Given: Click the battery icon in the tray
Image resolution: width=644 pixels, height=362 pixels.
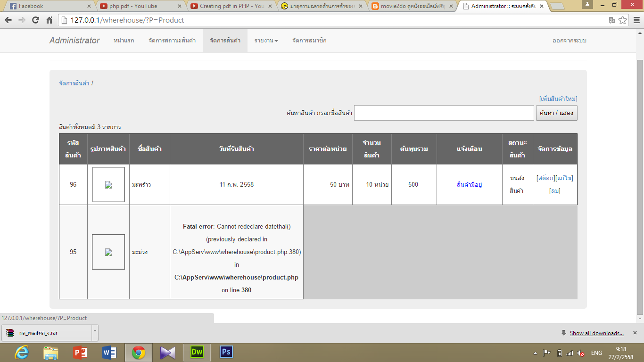Looking at the screenshot, I should pyautogui.click(x=559, y=353).
